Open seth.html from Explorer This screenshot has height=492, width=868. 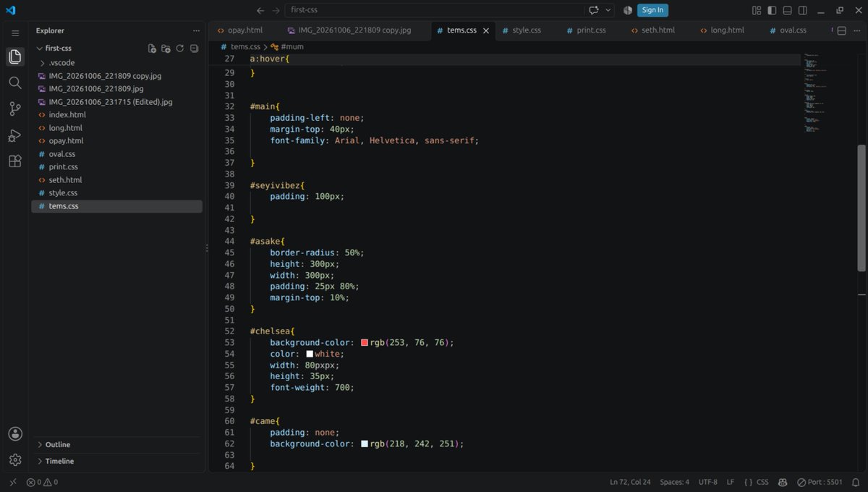(65, 179)
